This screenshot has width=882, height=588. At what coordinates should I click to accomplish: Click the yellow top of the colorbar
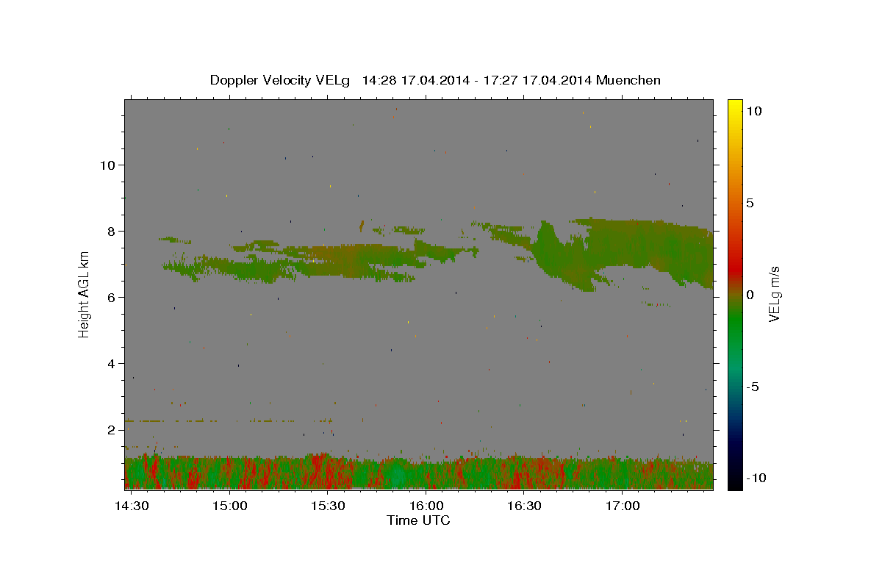point(734,108)
